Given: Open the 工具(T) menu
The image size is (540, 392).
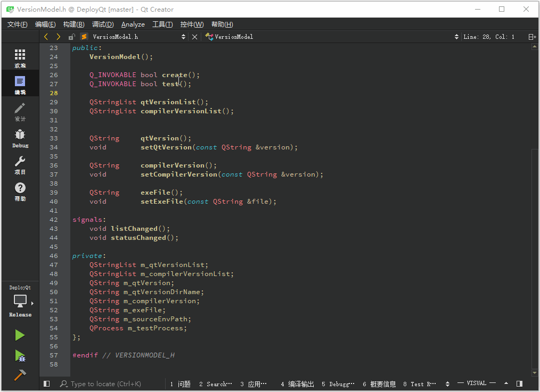Looking at the screenshot, I should point(162,24).
